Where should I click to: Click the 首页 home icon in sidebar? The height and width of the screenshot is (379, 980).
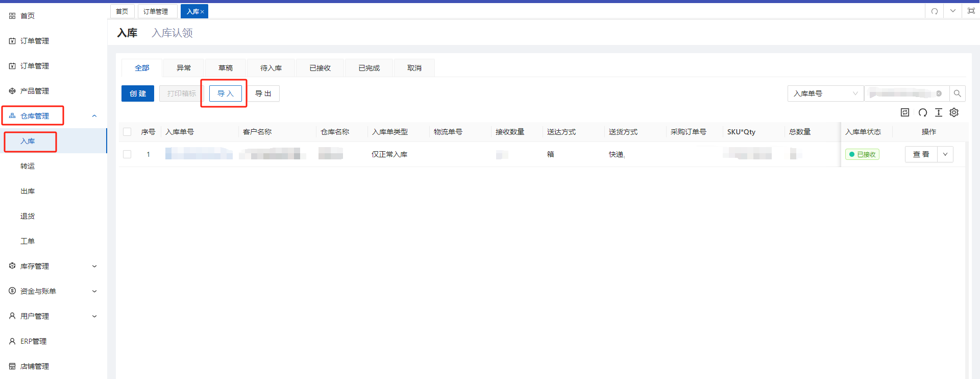pyautogui.click(x=12, y=16)
